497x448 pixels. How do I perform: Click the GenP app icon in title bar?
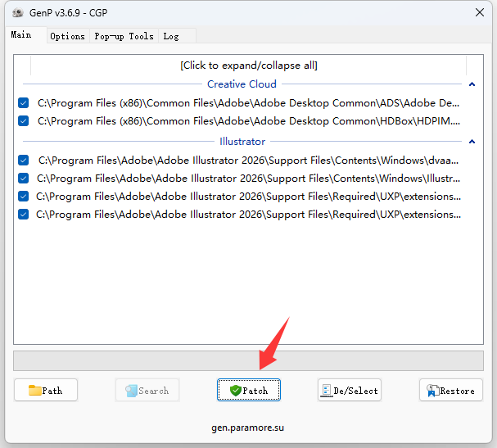click(x=18, y=12)
